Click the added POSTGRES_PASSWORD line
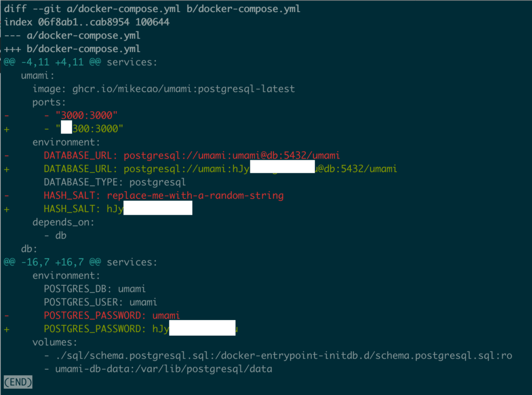Viewport: 532px width, 395px height. click(121, 328)
